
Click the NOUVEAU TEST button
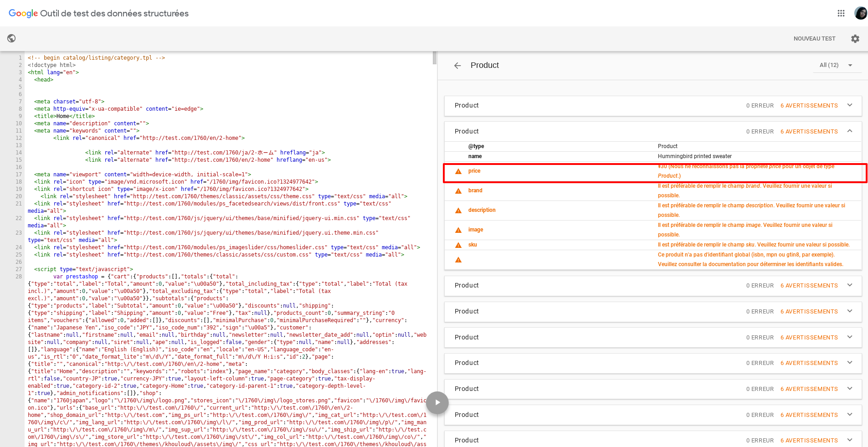tap(814, 38)
